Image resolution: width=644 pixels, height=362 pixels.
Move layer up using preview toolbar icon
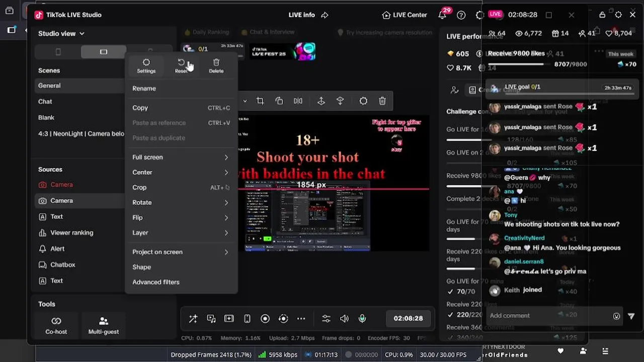(x=321, y=101)
